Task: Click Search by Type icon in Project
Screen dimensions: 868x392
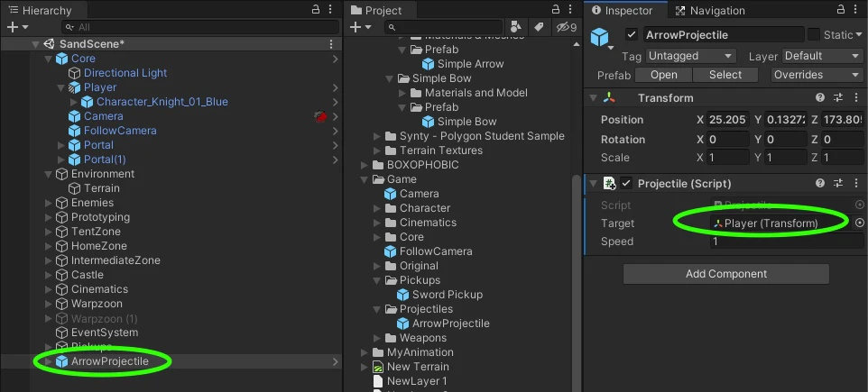Action: pos(516,26)
